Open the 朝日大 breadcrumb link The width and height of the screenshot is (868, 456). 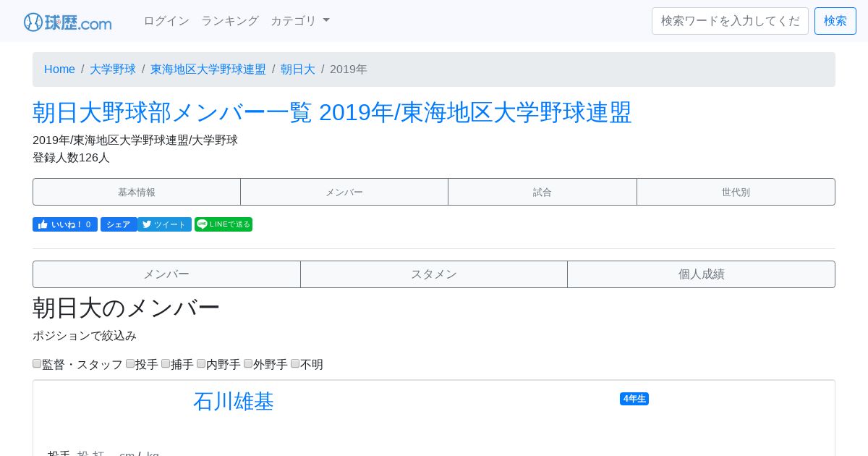(x=298, y=69)
